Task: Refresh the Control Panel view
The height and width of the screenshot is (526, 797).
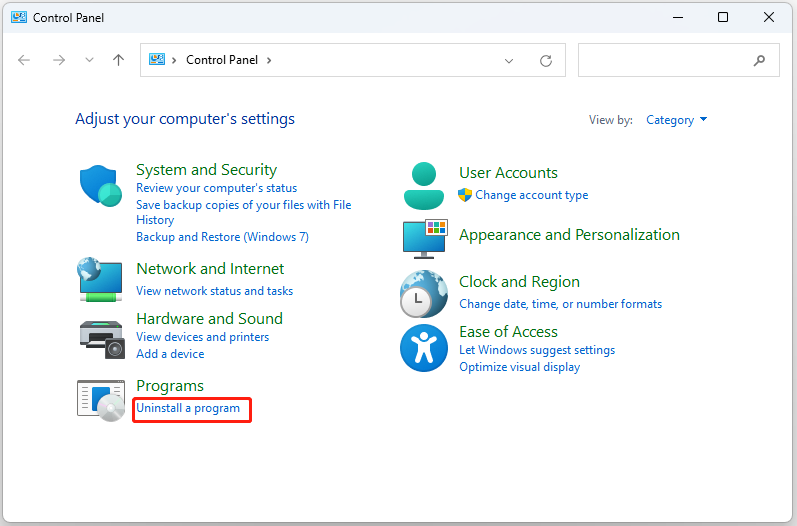Action: tap(546, 60)
